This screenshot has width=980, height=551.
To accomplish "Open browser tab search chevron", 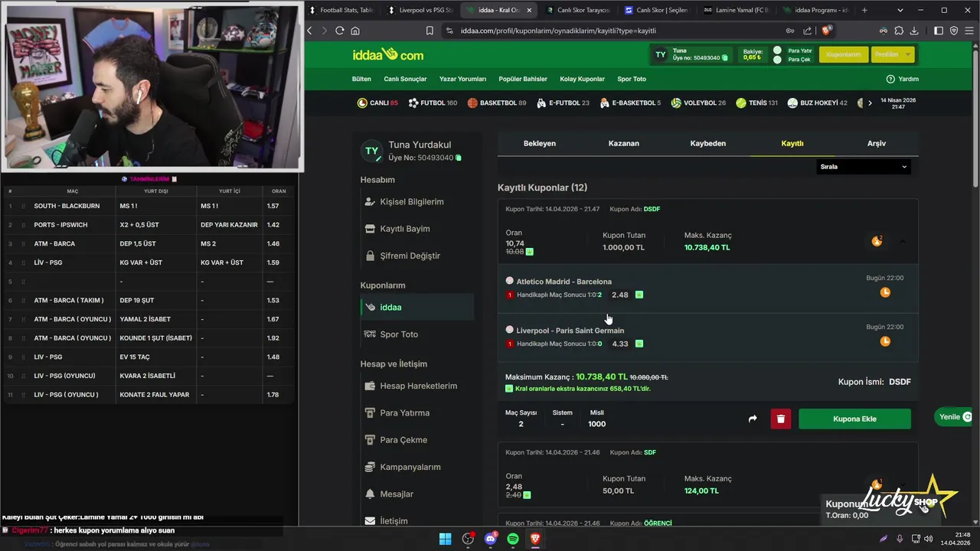I will (x=900, y=10).
